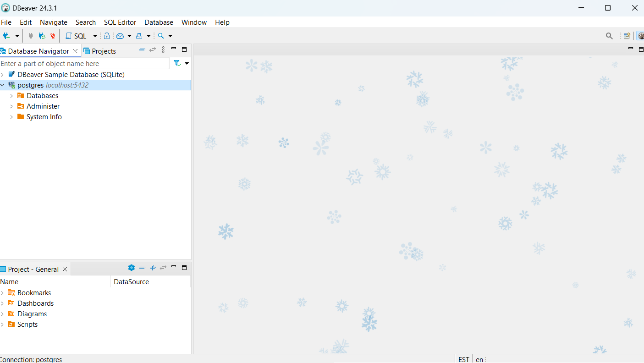Click the lock connection icon
This screenshot has height=363, width=644.
tap(106, 36)
